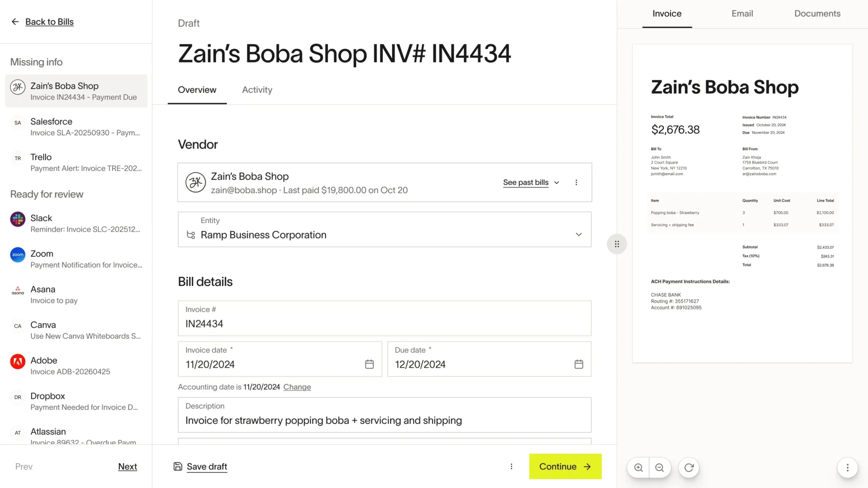Open the vendor card overflow menu
Viewport: 868px width, 488px height.
point(576,182)
